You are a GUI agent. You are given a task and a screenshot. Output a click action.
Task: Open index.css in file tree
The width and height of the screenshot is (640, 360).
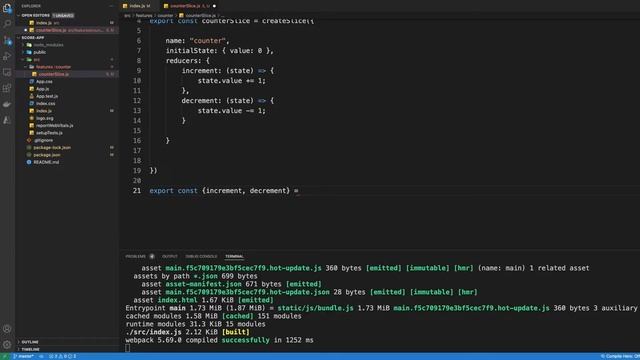tap(46, 104)
